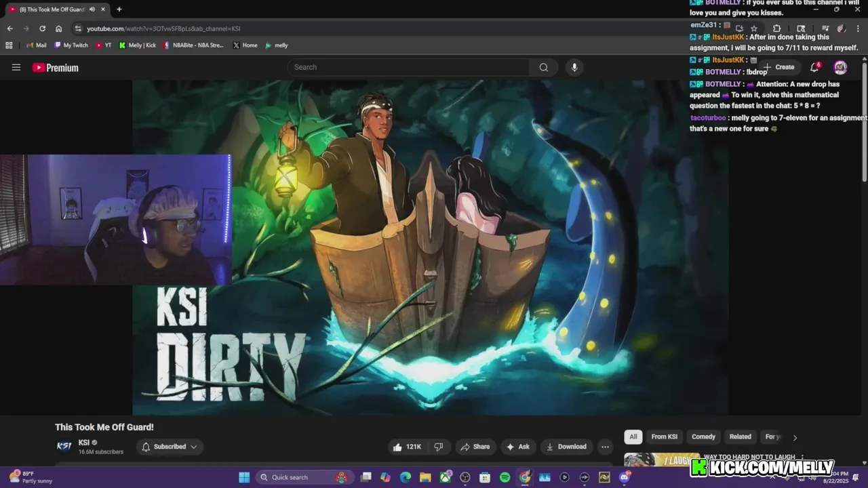
Task: Expand the Subscribed notification dropdown
Action: click(x=170, y=447)
